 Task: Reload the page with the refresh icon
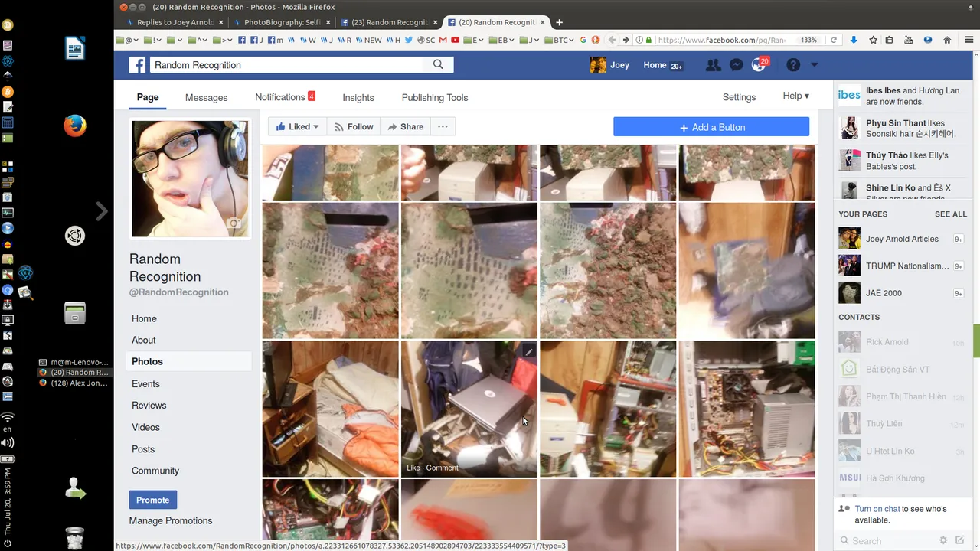834,40
